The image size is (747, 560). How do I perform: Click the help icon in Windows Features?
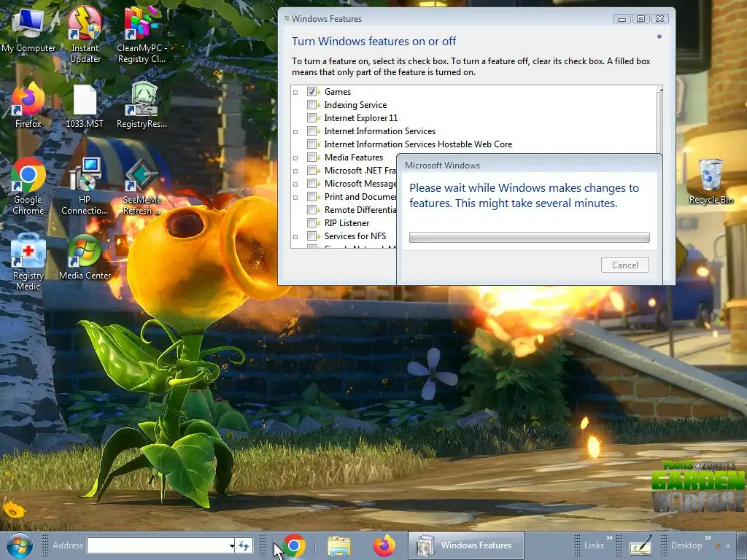coord(659,36)
